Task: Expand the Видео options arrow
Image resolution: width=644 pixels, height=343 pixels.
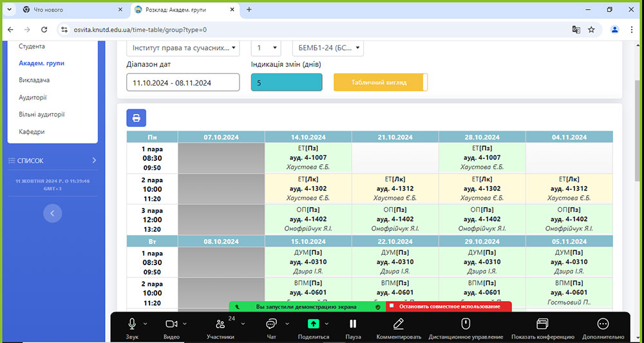Action: (x=185, y=324)
